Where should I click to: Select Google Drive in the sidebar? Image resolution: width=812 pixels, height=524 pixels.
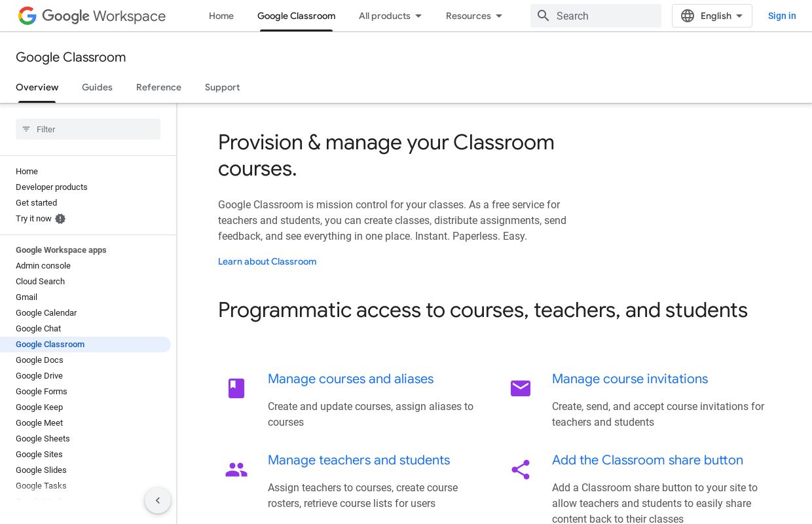[x=39, y=376]
